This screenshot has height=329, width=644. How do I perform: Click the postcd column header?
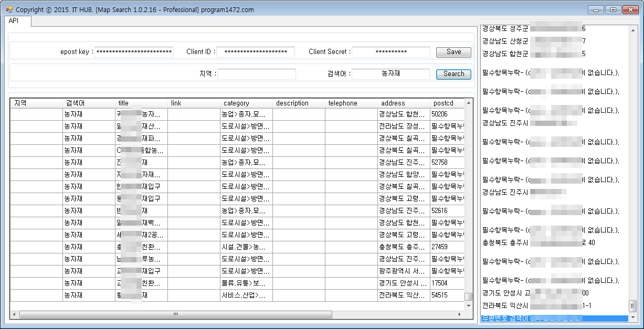pyautogui.click(x=446, y=103)
